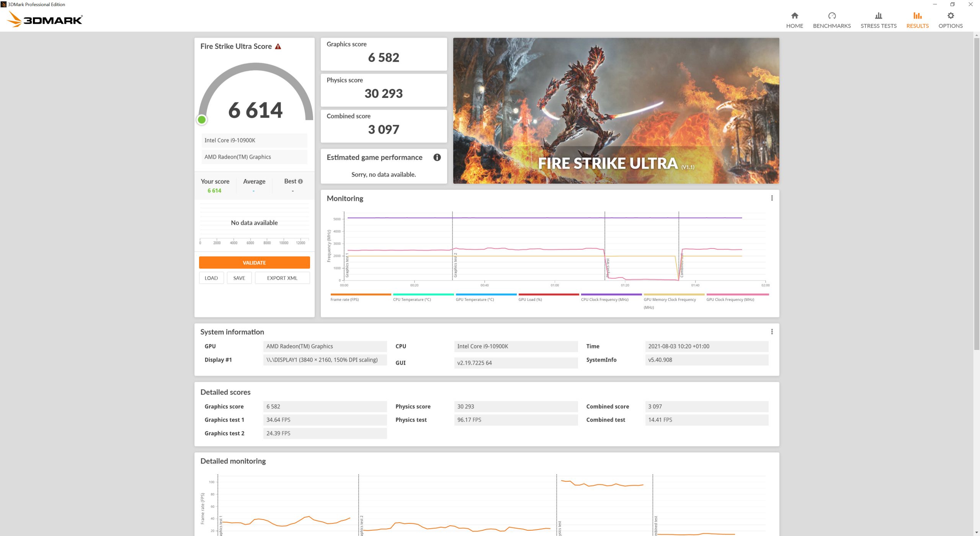Toggle GPU Load (%) legend series
980x536 pixels.
click(530, 299)
